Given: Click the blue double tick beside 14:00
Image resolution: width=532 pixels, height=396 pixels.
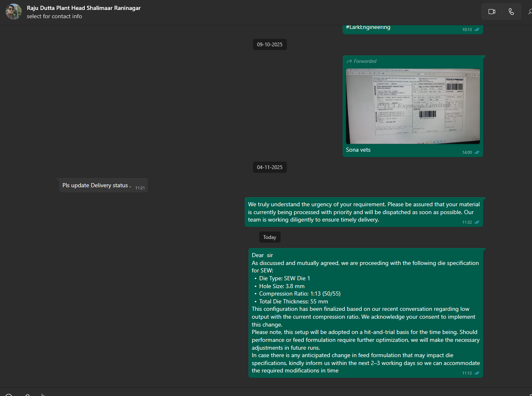Looking at the screenshot, I should click(477, 153).
